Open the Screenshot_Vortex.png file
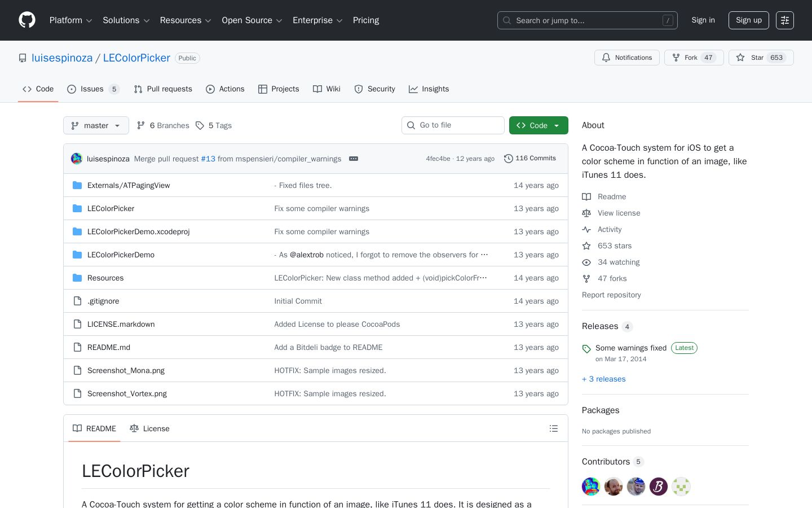The image size is (812, 508). click(x=127, y=394)
